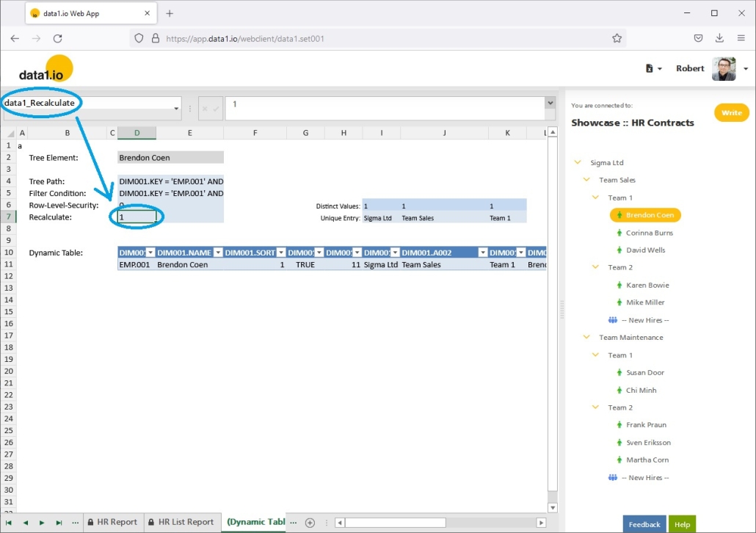Click the person icon beside Corinna Burns
Image resolution: width=756 pixels, height=533 pixels.
coord(619,233)
